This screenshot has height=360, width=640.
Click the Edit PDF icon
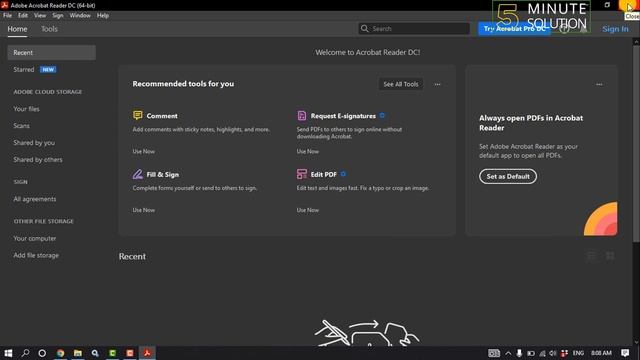[x=302, y=174]
